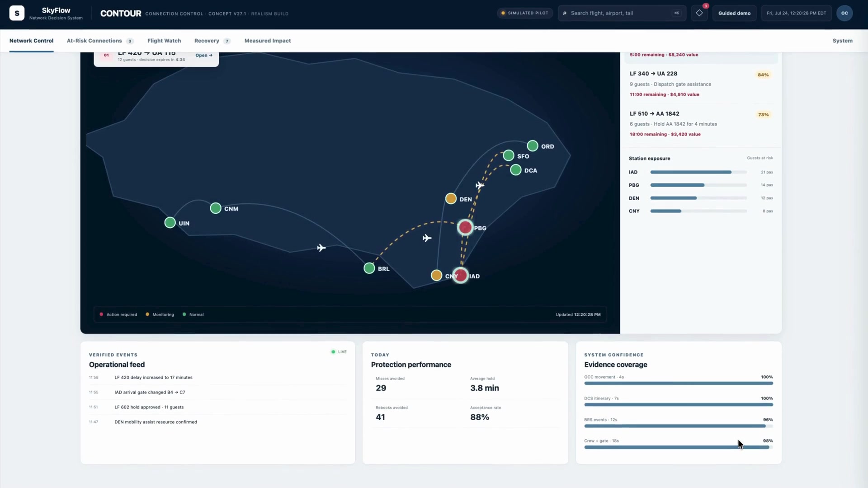Click airplane icon near DEN route
Image resolution: width=868 pixels, height=488 pixels.
point(480,185)
